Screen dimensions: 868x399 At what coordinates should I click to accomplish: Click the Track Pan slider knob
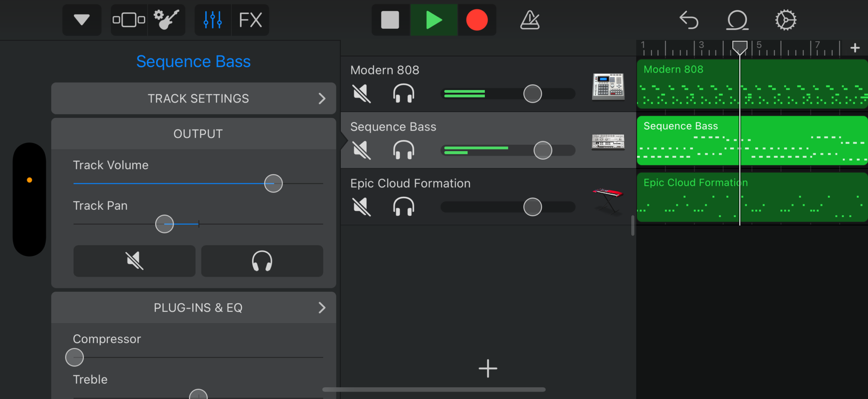(164, 224)
